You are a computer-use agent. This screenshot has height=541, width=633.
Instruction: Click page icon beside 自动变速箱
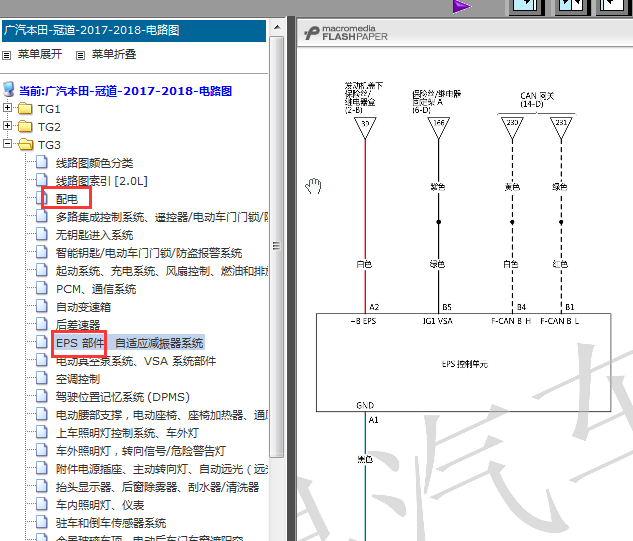[42, 306]
